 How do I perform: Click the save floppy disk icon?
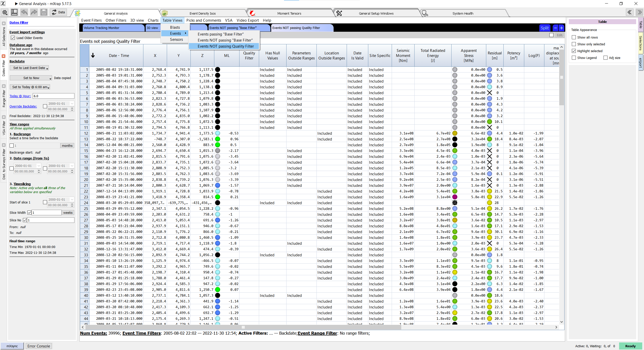(x=44, y=12)
